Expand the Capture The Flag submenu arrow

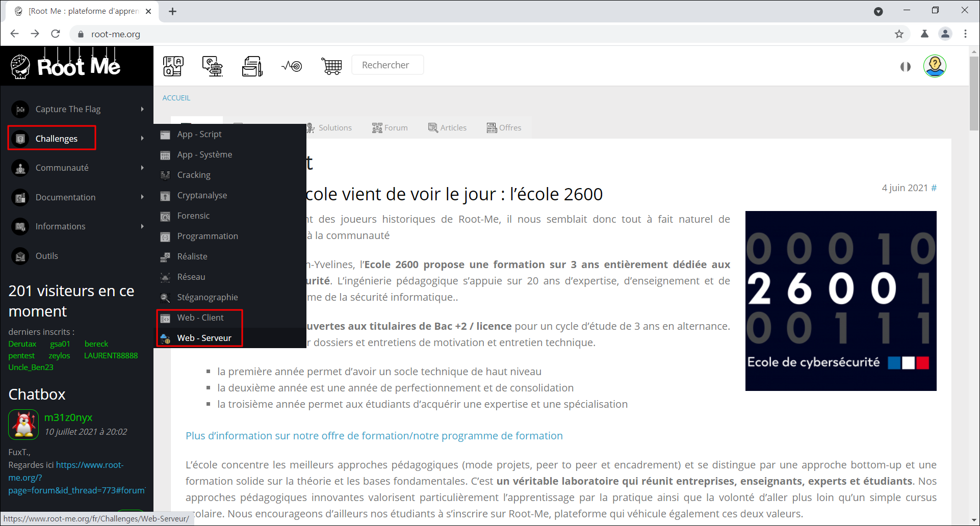(x=142, y=109)
